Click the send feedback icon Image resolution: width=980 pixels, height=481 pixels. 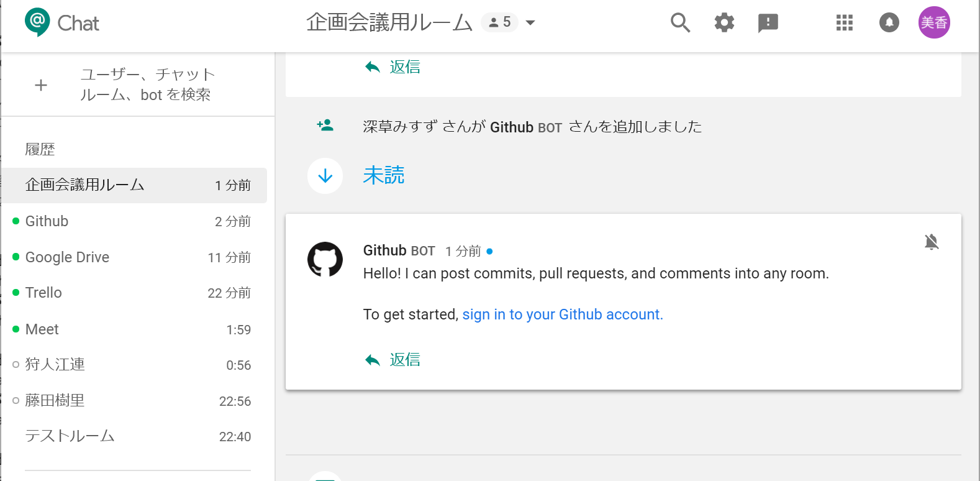(768, 24)
